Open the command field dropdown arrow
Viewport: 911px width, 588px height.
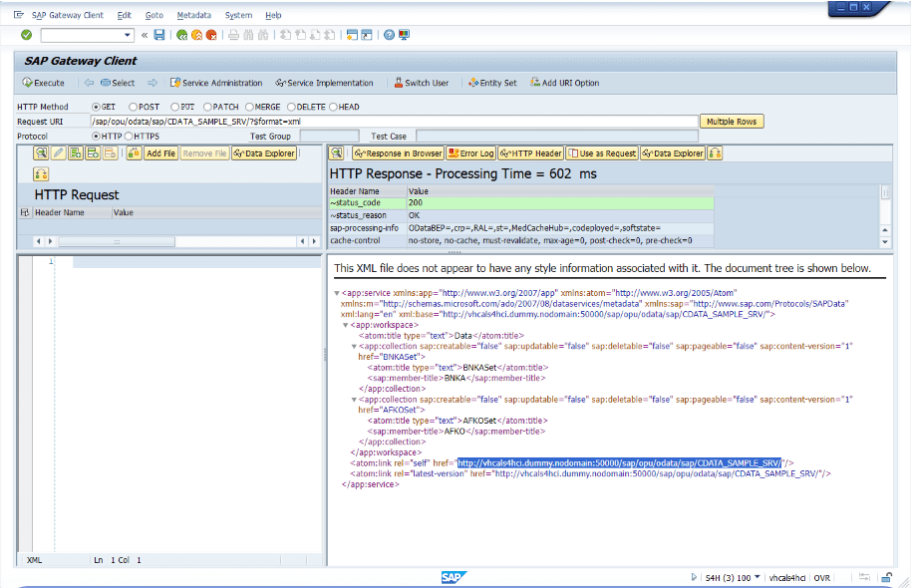click(x=129, y=35)
